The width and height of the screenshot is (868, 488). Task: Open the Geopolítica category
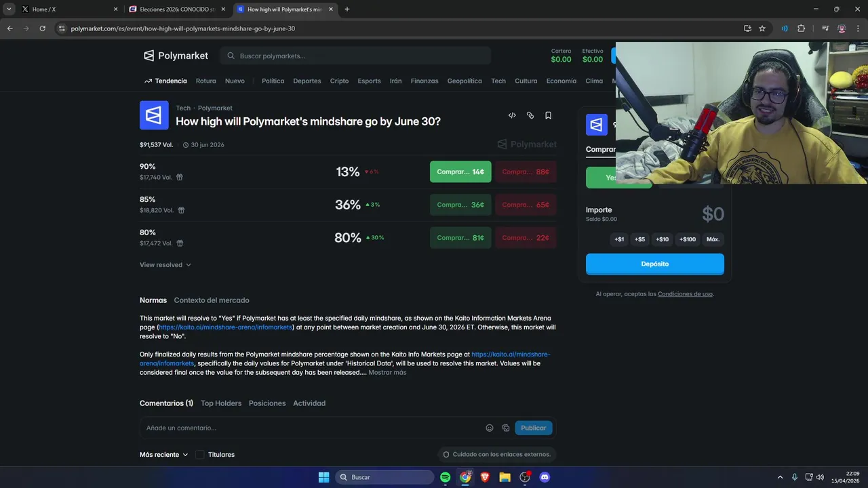465,81
